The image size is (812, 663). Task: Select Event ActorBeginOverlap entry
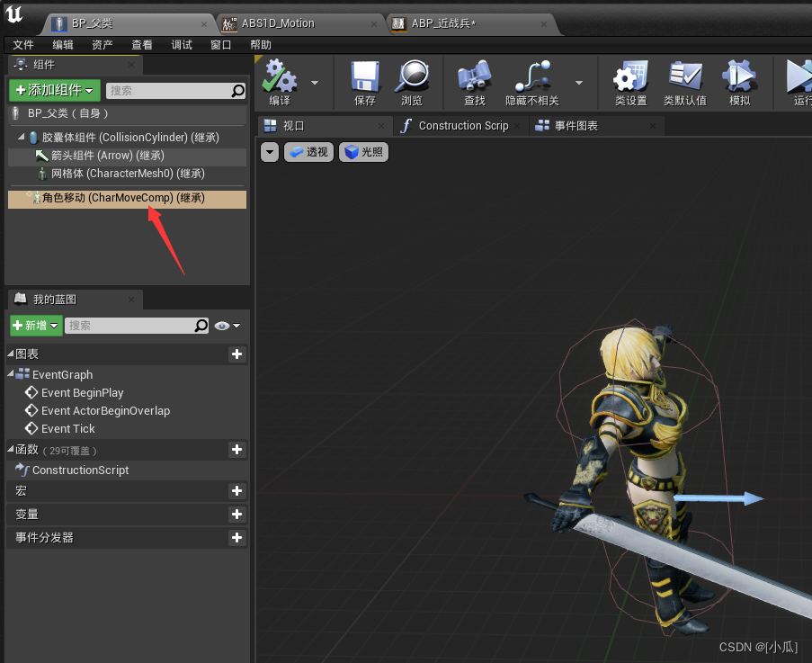pos(105,411)
